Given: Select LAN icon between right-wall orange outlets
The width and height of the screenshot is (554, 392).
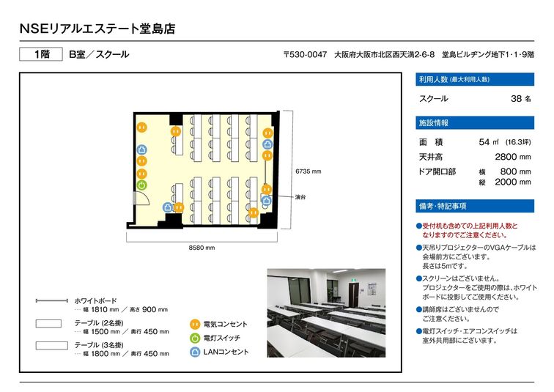Looking at the screenshot, I should [267, 144].
